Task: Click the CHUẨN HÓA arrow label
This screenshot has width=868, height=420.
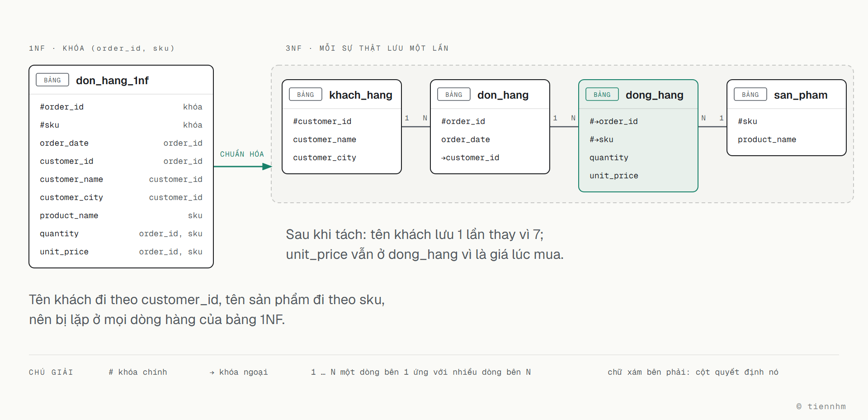Action: click(242, 154)
